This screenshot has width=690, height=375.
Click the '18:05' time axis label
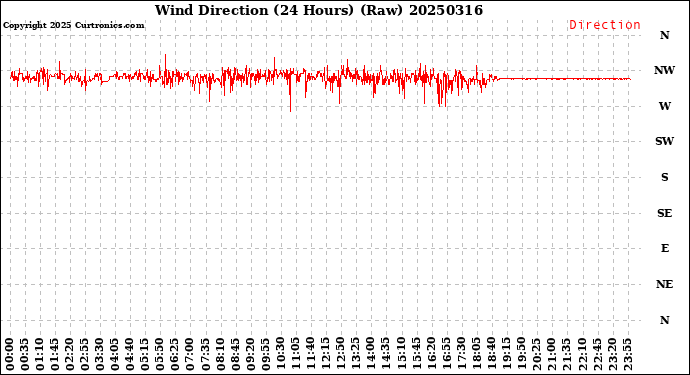point(476,355)
